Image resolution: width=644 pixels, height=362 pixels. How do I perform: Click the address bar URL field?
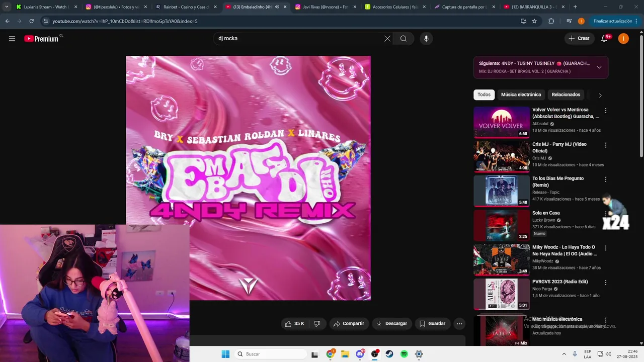coord(282,21)
